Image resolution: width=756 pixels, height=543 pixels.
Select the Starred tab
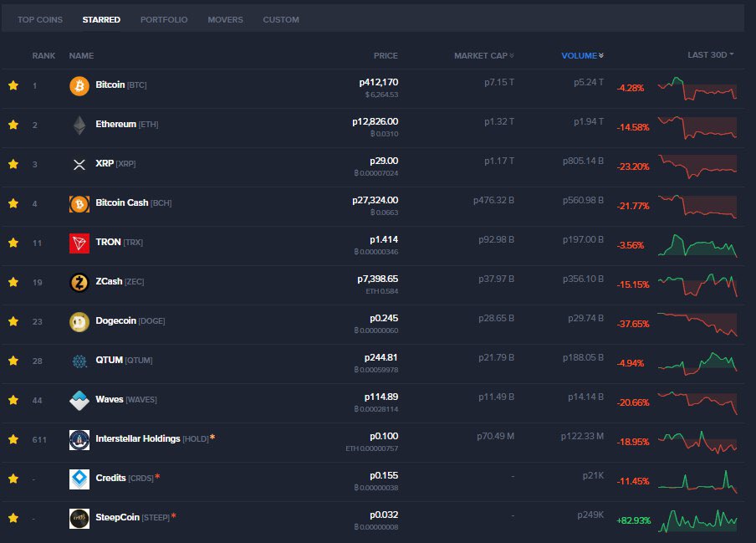click(101, 20)
